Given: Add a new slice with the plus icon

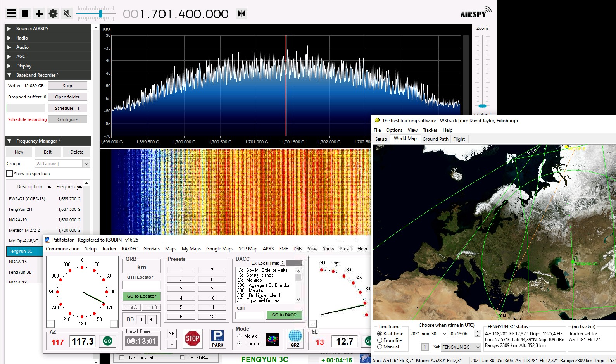Looking at the screenshot, I should pos(39,14).
